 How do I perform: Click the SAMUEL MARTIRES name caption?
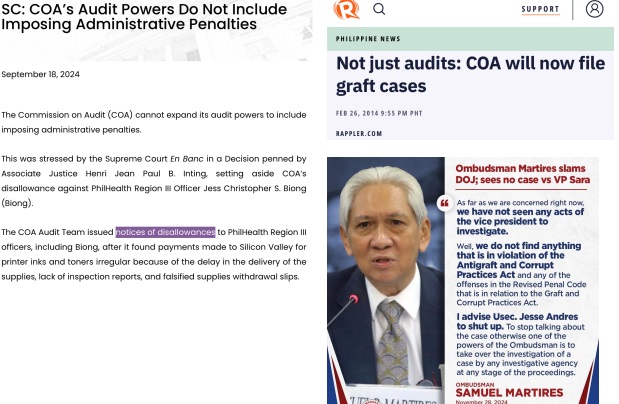(x=509, y=393)
